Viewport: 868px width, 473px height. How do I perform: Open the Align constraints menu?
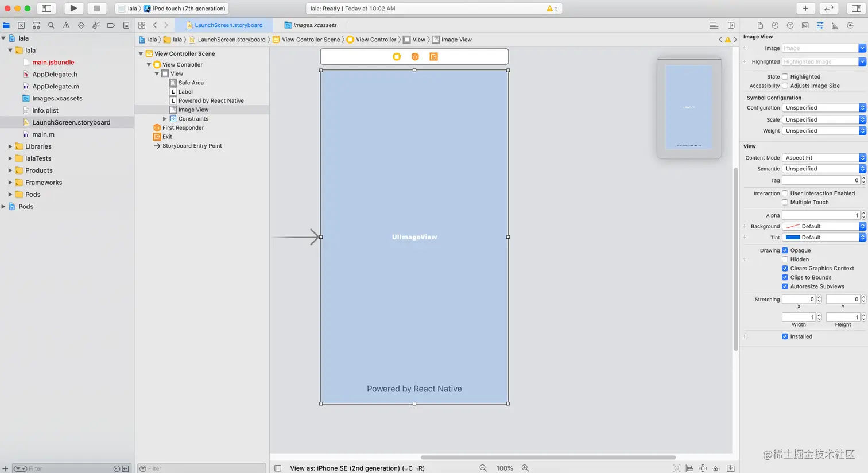click(689, 468)
